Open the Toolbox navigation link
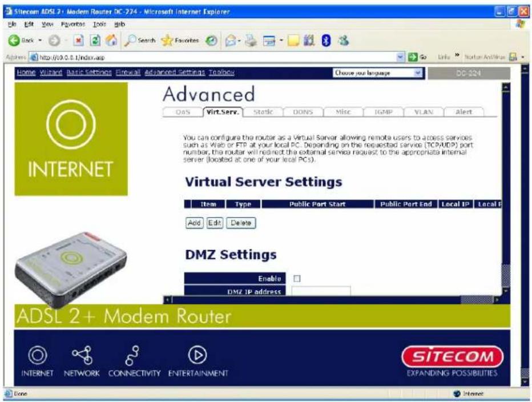The height and width of the screenshot is (402, 532). point(221,73)
